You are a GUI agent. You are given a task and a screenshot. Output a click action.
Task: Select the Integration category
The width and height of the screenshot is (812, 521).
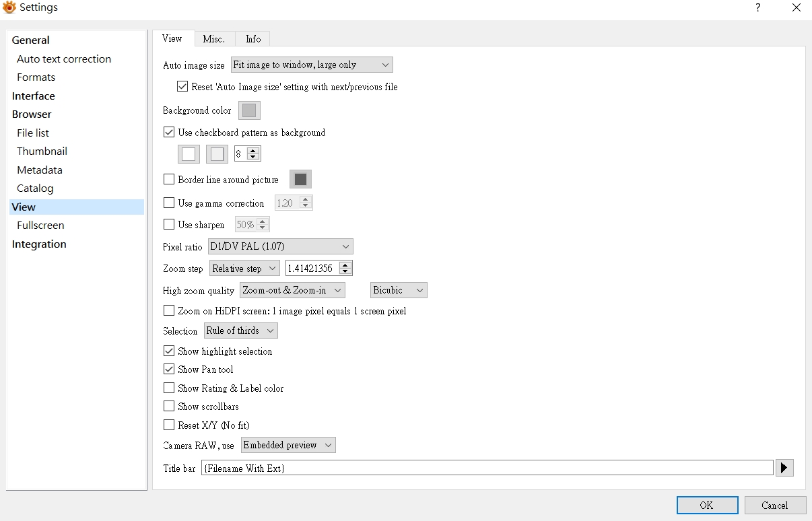pyautogui.click(x=39, y=244)
